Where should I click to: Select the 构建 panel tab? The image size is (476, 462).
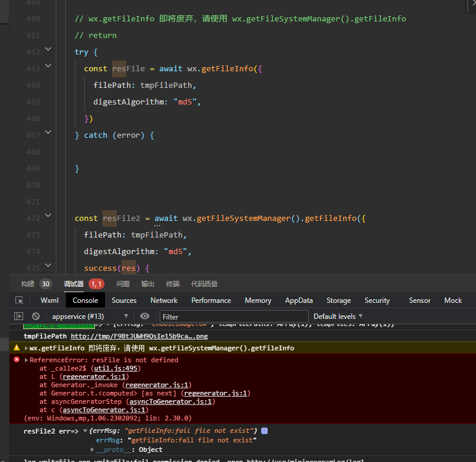click(x=28, y=284)
